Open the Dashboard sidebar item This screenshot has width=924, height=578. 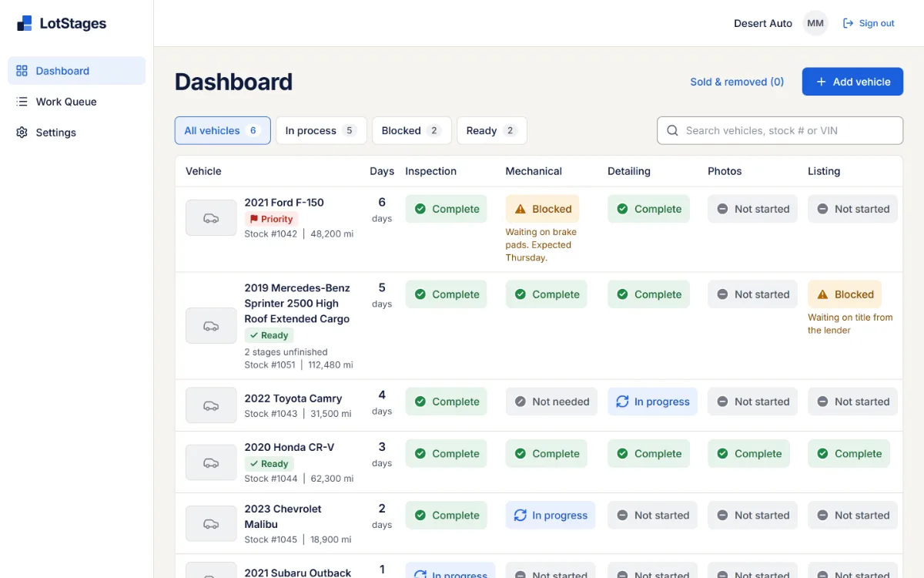76,71
